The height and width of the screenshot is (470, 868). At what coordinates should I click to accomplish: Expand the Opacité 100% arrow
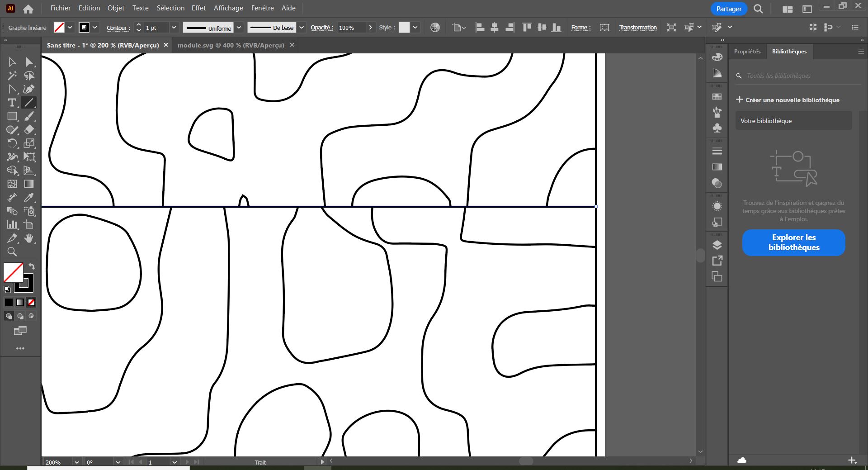[x=371, y=28]
